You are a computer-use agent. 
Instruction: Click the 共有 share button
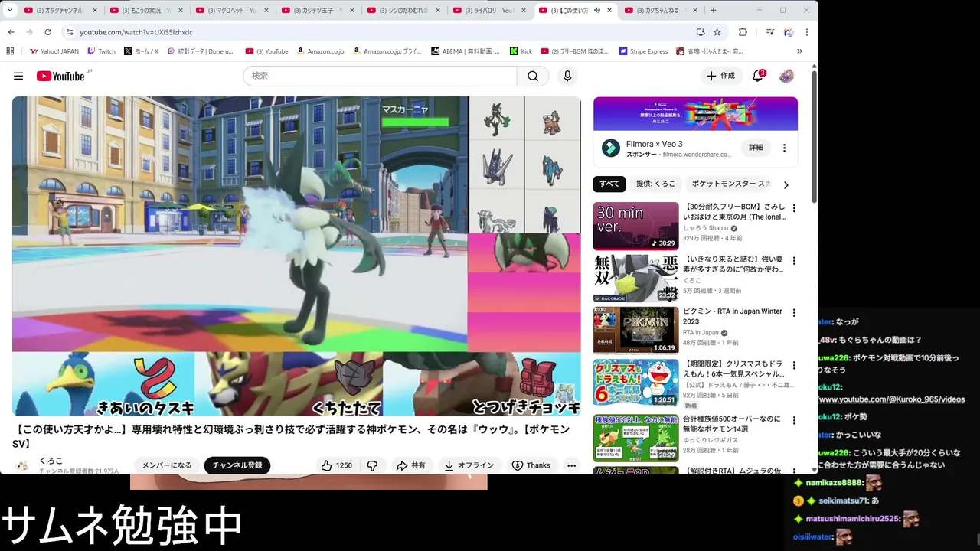[411, 465]
